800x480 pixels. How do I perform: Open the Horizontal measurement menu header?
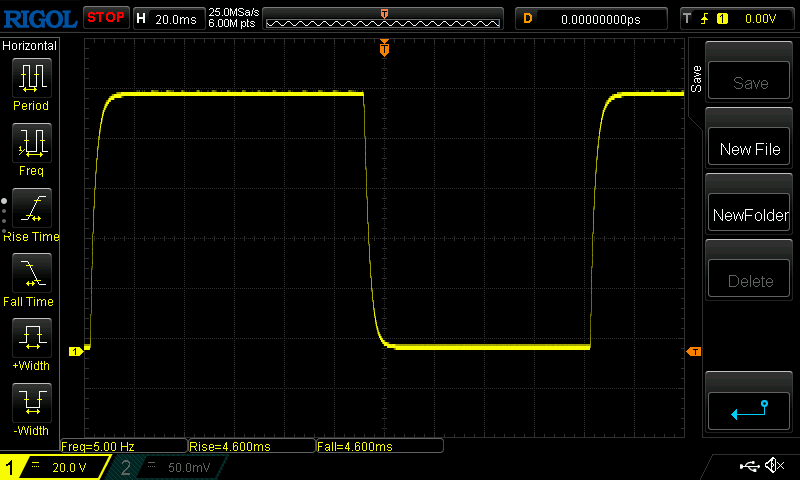coord(31,46)
